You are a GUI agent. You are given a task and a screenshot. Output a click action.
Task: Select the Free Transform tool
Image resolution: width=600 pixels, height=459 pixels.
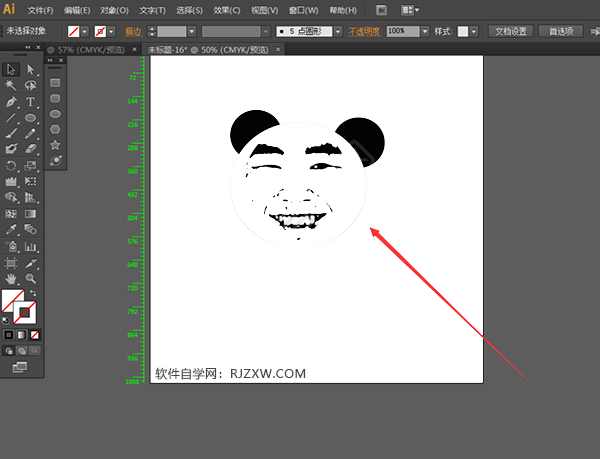(x=30, y=181)
